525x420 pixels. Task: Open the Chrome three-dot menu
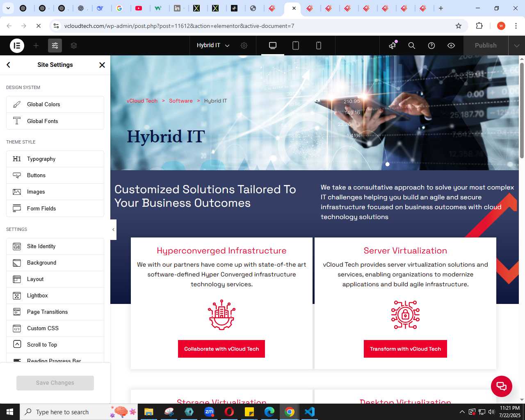point(516,26)
